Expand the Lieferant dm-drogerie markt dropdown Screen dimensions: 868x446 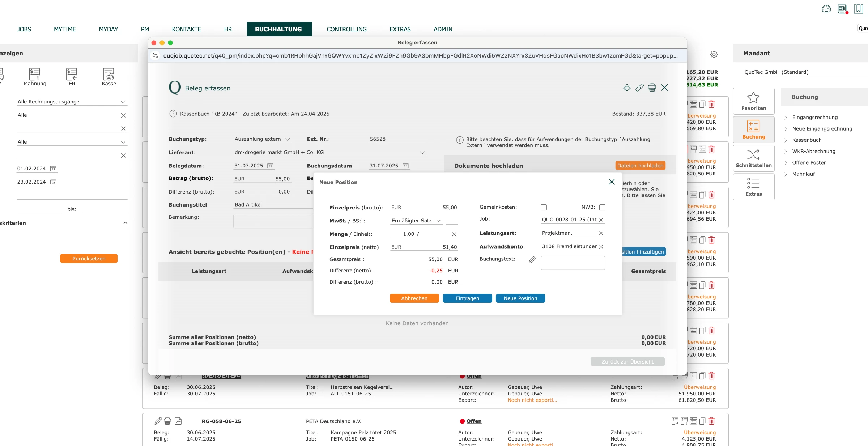pos(330,153)
